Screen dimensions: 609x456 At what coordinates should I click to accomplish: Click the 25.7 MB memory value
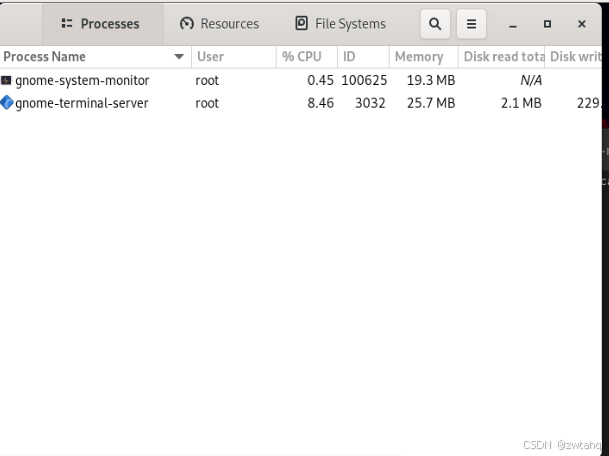click(431, 103)
